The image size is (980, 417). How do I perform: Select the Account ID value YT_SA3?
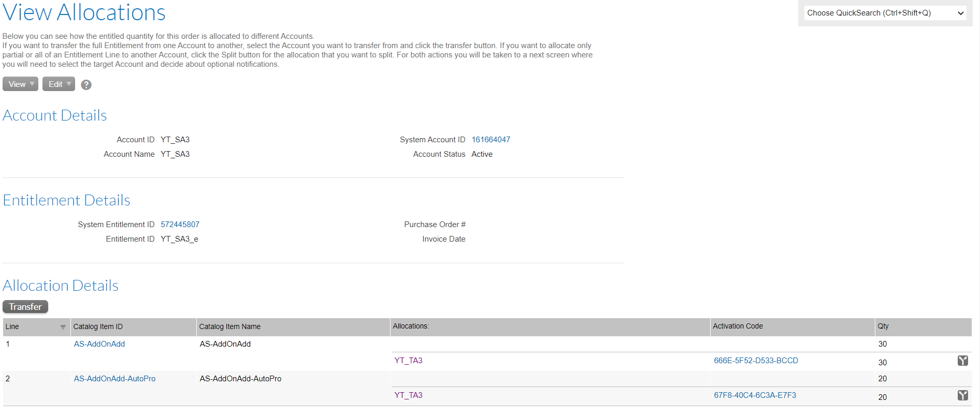coord(175,140)
